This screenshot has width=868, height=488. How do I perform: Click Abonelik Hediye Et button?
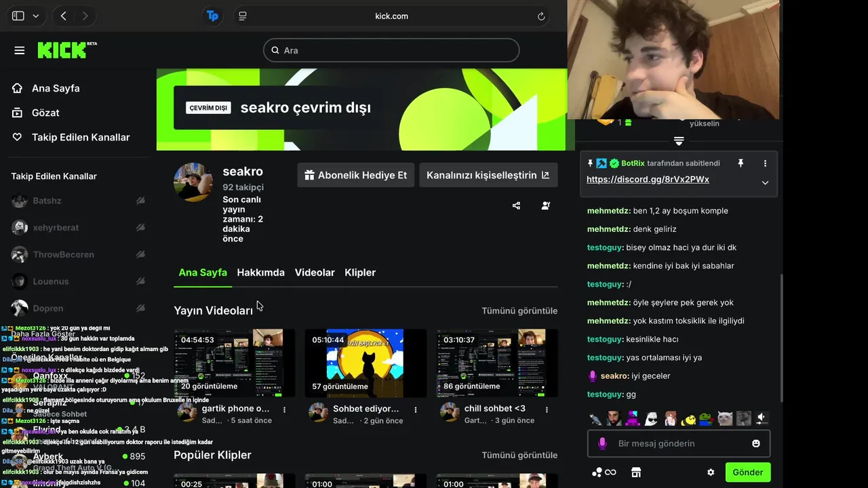point(356,175)
